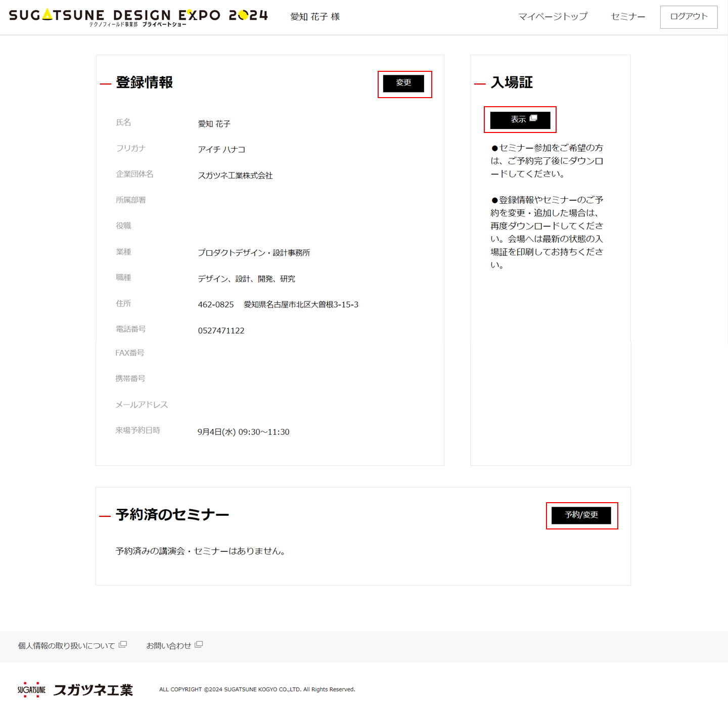Click external link icon beside お問い合わせ

click(x=199, y=645)
